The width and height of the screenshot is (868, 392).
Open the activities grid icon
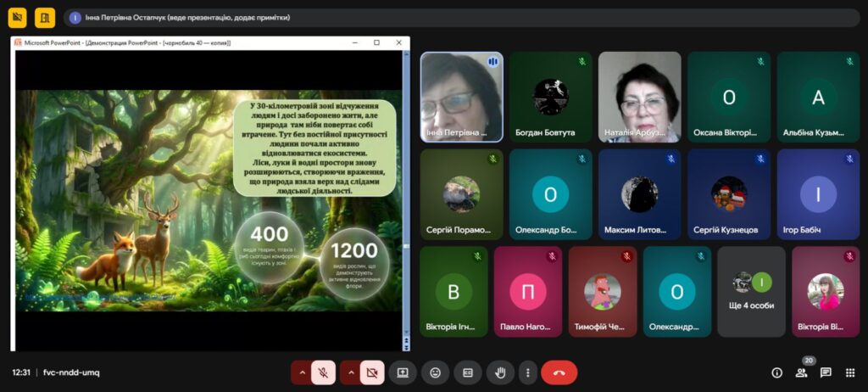point(850,372)
